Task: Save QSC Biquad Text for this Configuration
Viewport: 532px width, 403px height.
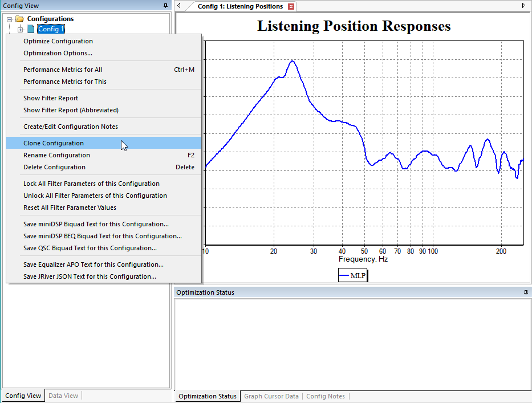Action: 104,248
